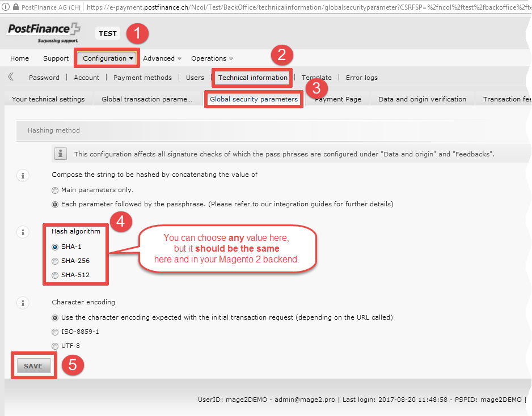The image size is (532, 416).
Task: Expand the Advanced dropdown menu
Action: point(162,58)
